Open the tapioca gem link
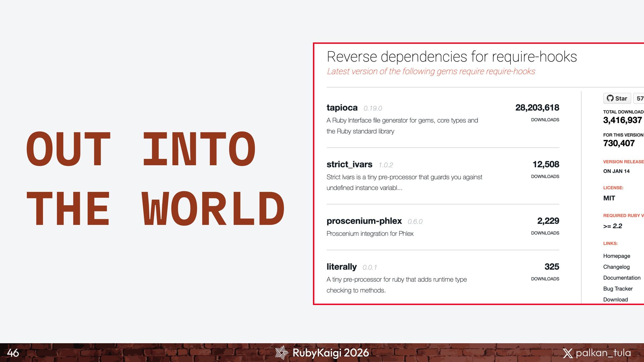The width and height of the screenshot is (644, 362). (342, 108)
